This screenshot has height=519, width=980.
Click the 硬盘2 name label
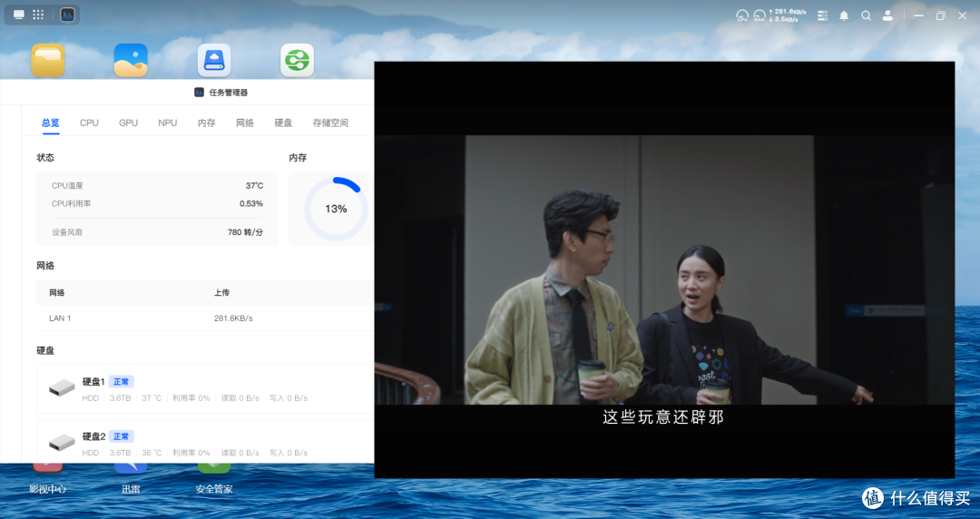tap(93, 436)
